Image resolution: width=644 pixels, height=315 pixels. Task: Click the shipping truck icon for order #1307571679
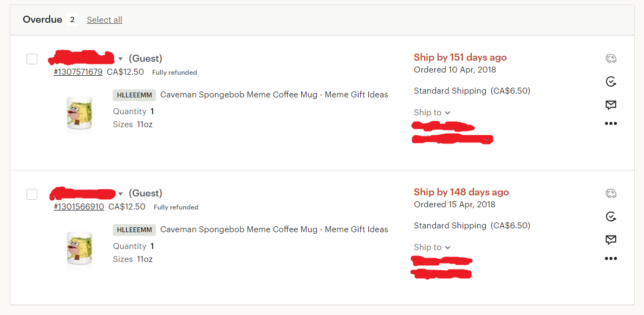coord(611,58)
